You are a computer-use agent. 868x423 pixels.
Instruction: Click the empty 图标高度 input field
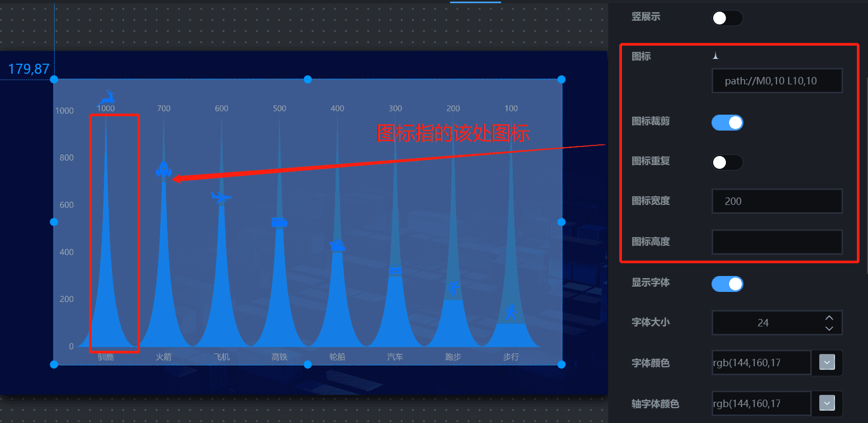[x=777, y=242]
